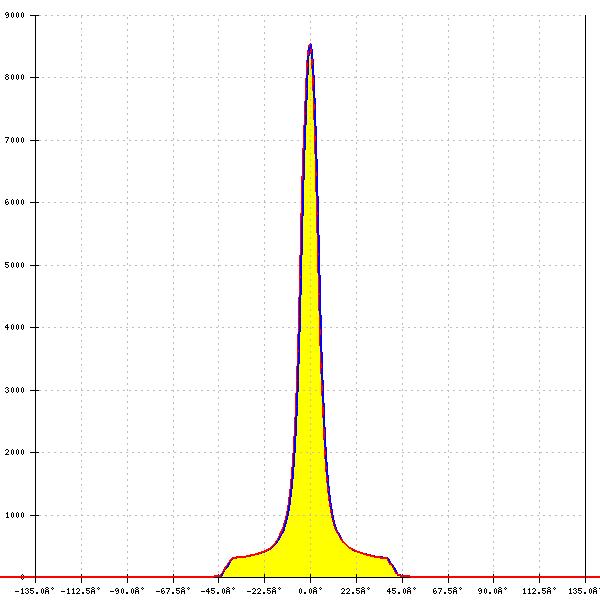The height and width of the screenshot is (600, 600).
Task: Click the 1000 y-axis label
Action: pos(15,515)
